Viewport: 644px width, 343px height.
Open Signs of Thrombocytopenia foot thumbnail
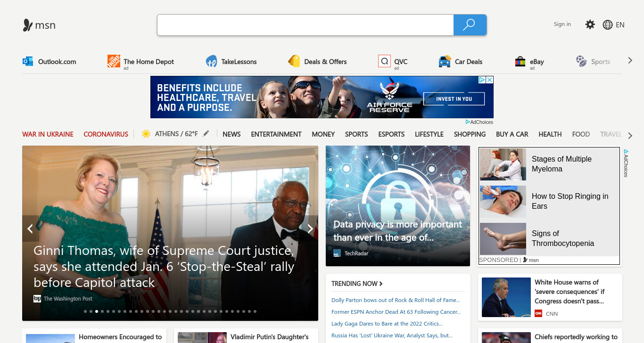503,239
